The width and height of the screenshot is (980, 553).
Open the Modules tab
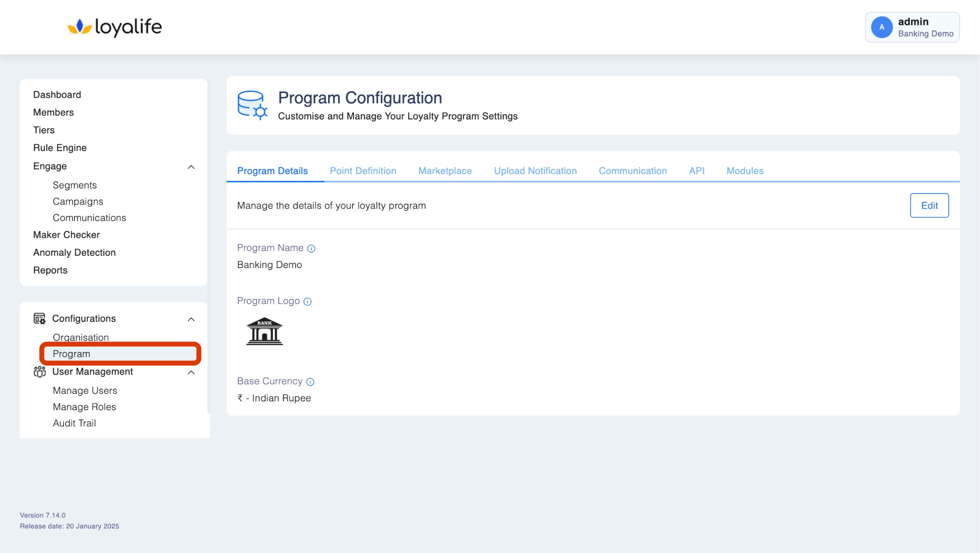(x=745, y=171)
